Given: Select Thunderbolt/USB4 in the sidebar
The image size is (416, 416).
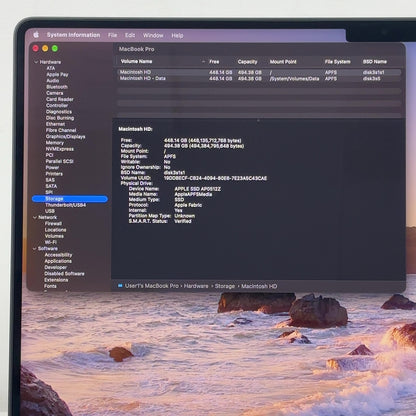Looking at the screenshot, I should tap(66, 205).
